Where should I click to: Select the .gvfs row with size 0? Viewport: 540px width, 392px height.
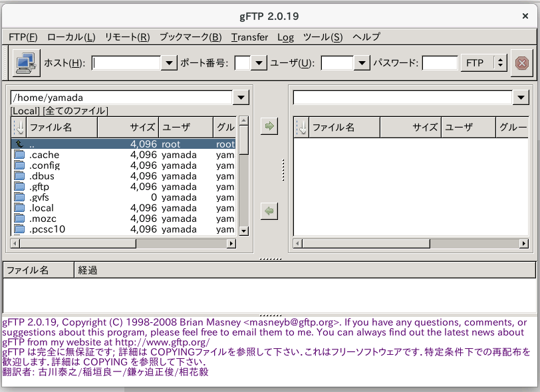pyautogui.click(x=124, y=197)
